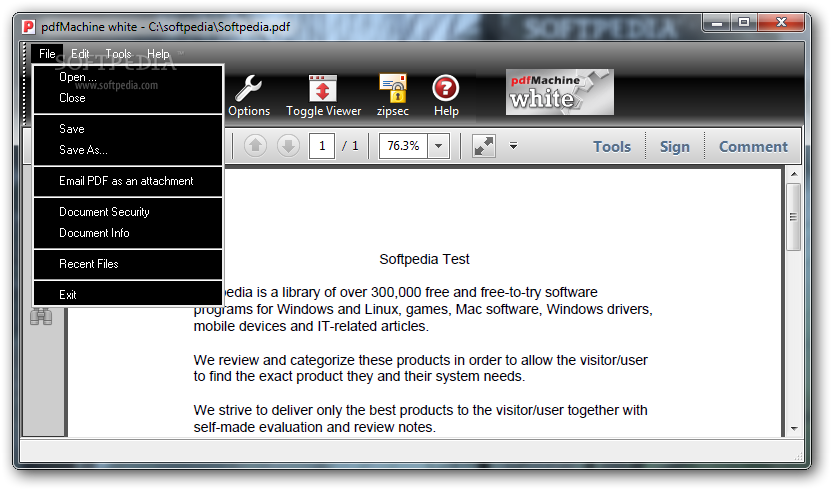Open Recent Files in the File menu
832x490 pixels.
point(128,264)
